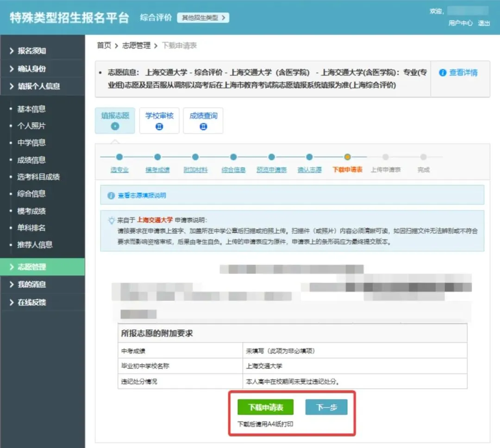Click the 下一步 button

326,407
